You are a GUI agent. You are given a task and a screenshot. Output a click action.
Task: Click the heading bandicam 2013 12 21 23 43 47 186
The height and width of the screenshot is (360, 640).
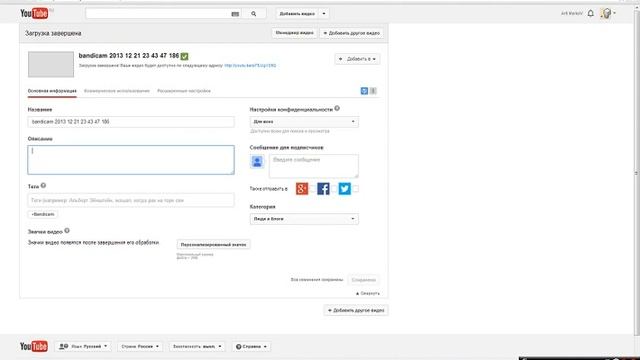pos(129,56)
